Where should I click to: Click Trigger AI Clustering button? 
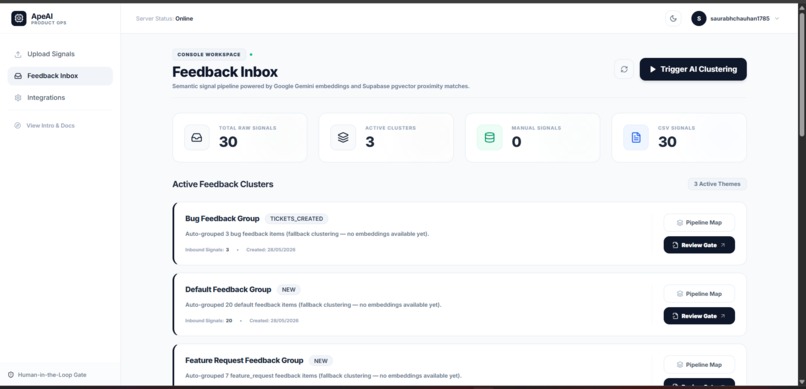[693, 69]
